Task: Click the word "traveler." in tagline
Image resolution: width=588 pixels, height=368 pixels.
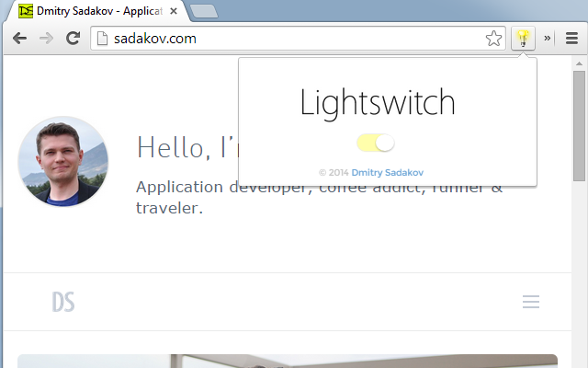Action: point(169,208)
